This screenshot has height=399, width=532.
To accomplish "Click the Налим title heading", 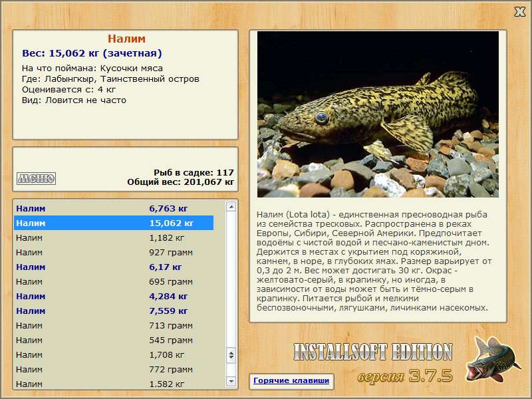I will tap(126, 39).
